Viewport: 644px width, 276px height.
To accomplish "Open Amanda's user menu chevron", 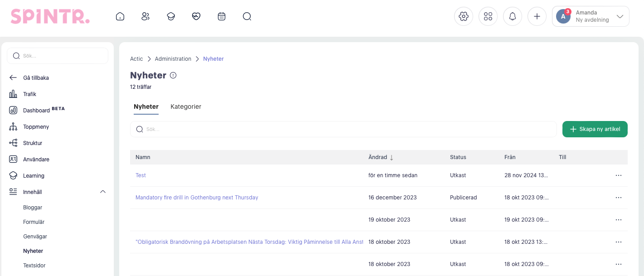I will pos(620,17).
